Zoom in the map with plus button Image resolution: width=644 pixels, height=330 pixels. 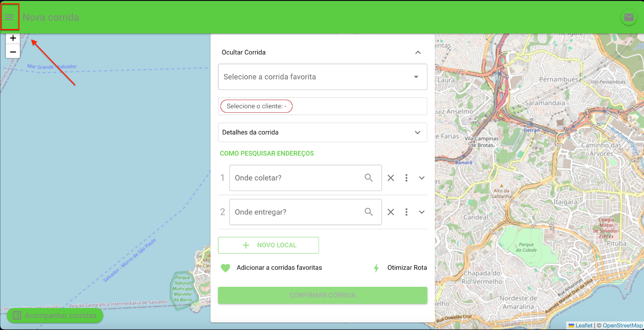click(x=13, y=38)
